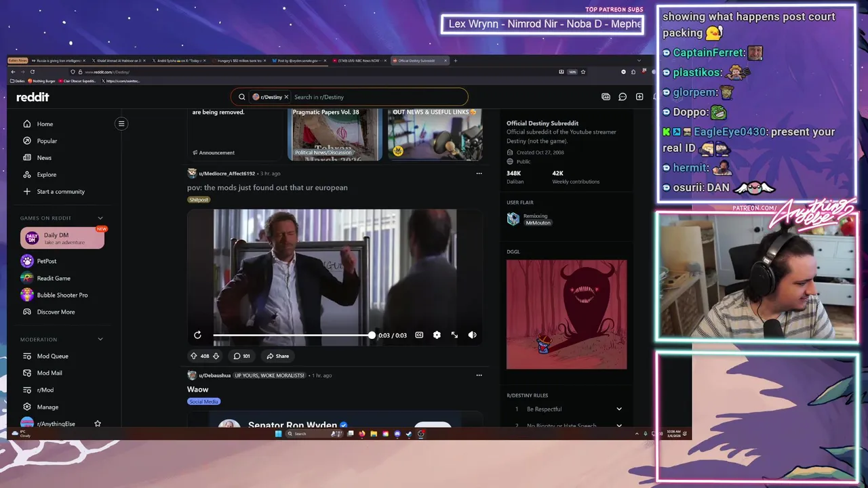Viewport: 868px width, 488px height.
Task: Reload the page in browser
Action: [32, 72]
